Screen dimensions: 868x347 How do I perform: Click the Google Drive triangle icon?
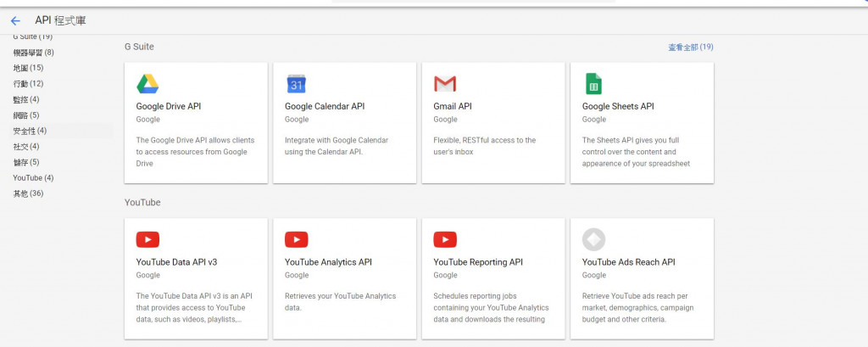[147, 84]
